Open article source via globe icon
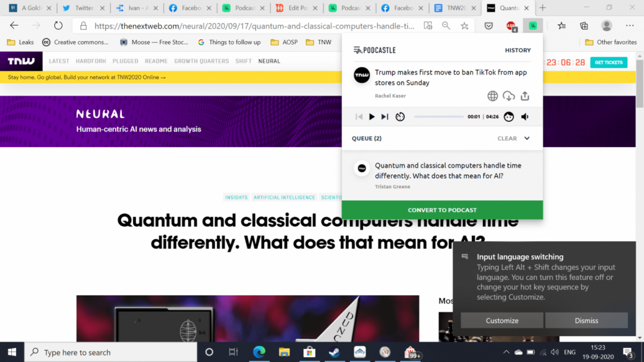Image resolution: width=644 pixels, height=362 pixels. (x=492, y=96)
